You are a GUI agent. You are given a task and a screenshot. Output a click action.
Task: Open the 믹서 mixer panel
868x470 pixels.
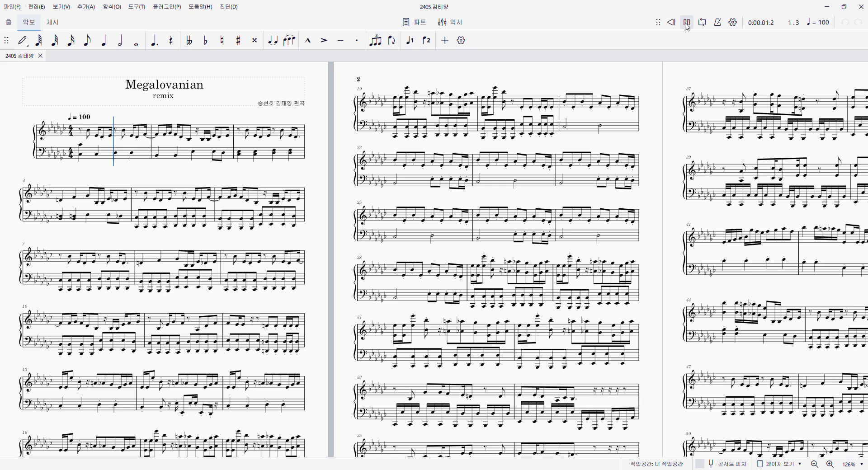tap(450, 22)
